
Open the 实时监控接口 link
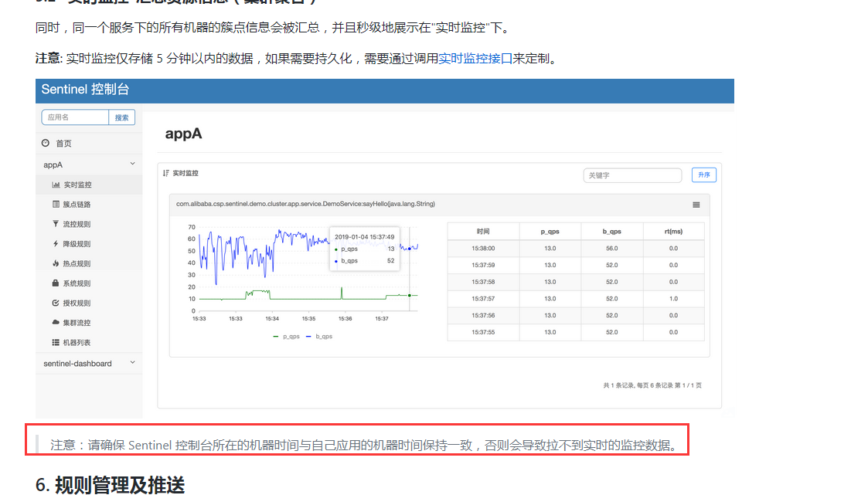(475, 59)
